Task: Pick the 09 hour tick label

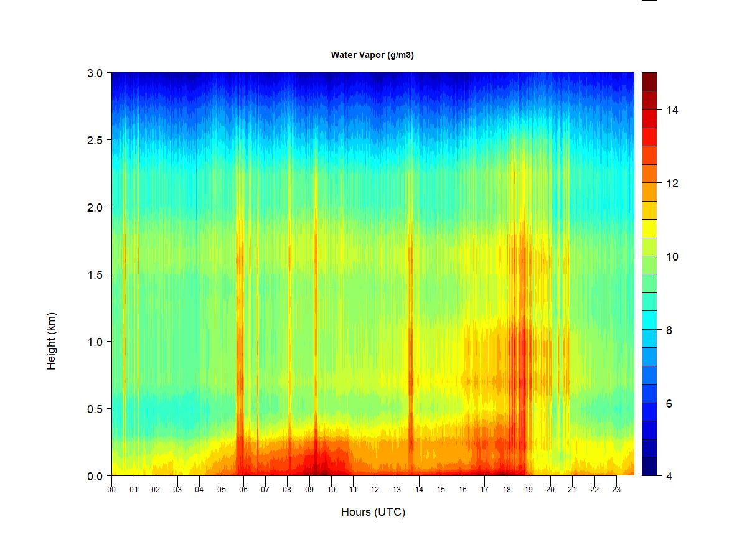Action: (x=309, y=490)
